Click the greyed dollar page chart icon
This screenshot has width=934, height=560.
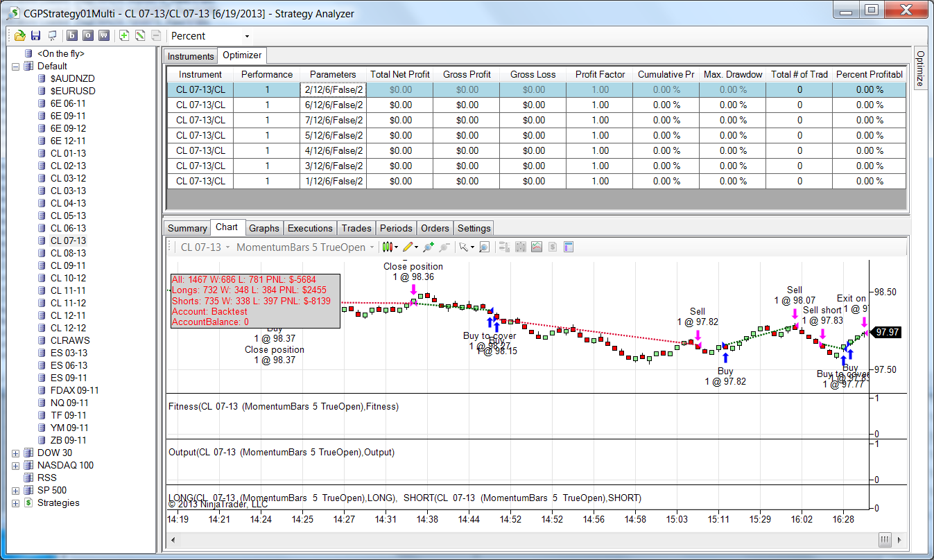tap(553, 247)
